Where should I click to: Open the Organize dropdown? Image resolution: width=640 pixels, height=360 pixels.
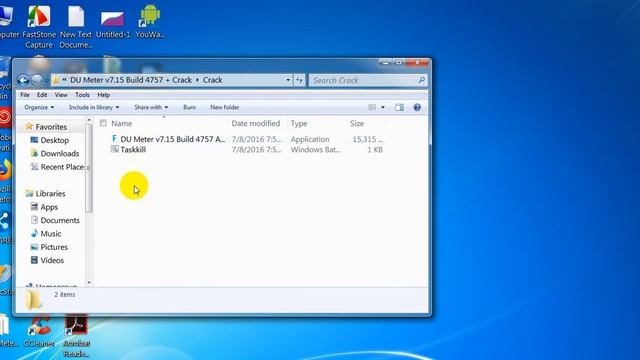(x=39, y=107)
